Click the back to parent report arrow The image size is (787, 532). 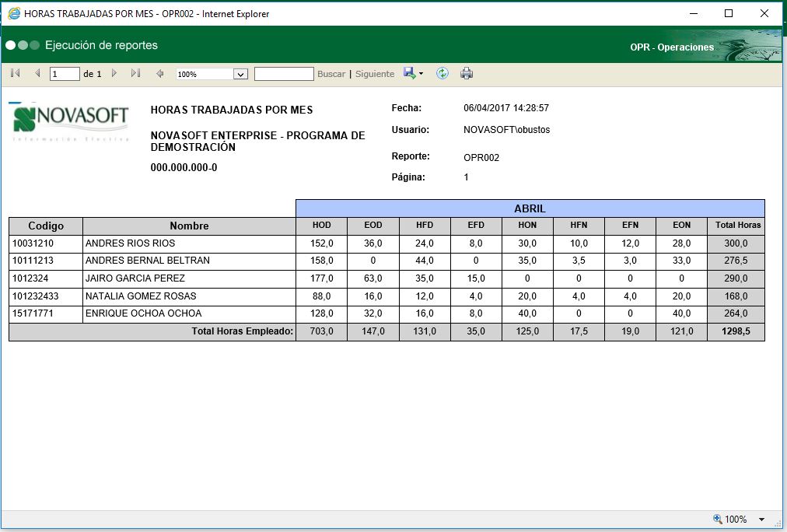[159, 74]
